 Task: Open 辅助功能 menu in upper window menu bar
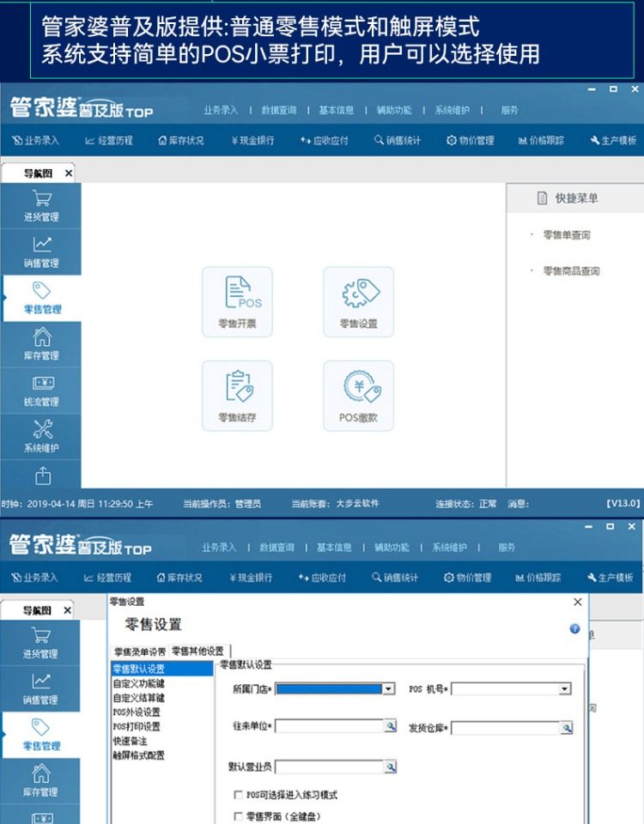[x=394, y=111]
